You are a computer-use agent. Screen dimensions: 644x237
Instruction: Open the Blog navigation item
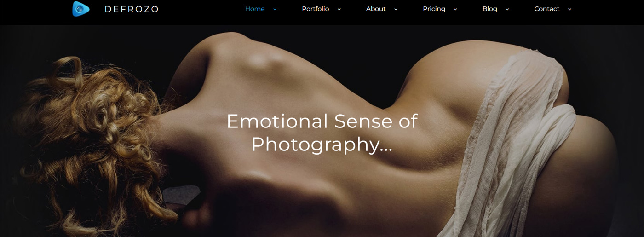point(490,9)
